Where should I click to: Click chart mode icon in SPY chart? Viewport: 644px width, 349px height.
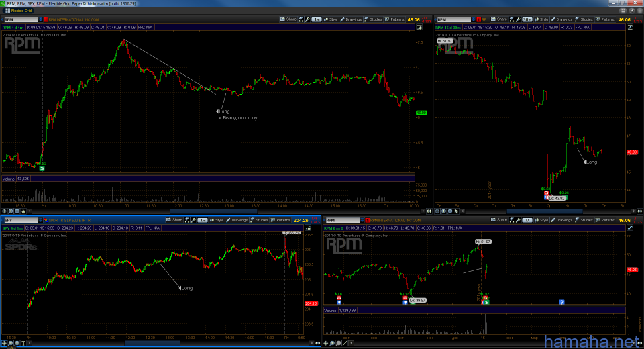point(308,228)
